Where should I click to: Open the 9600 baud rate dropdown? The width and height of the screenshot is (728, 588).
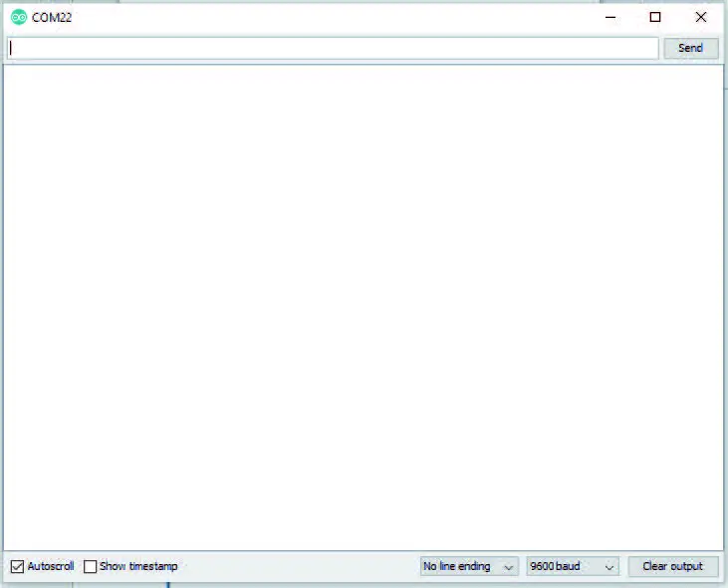coord(573,567)
